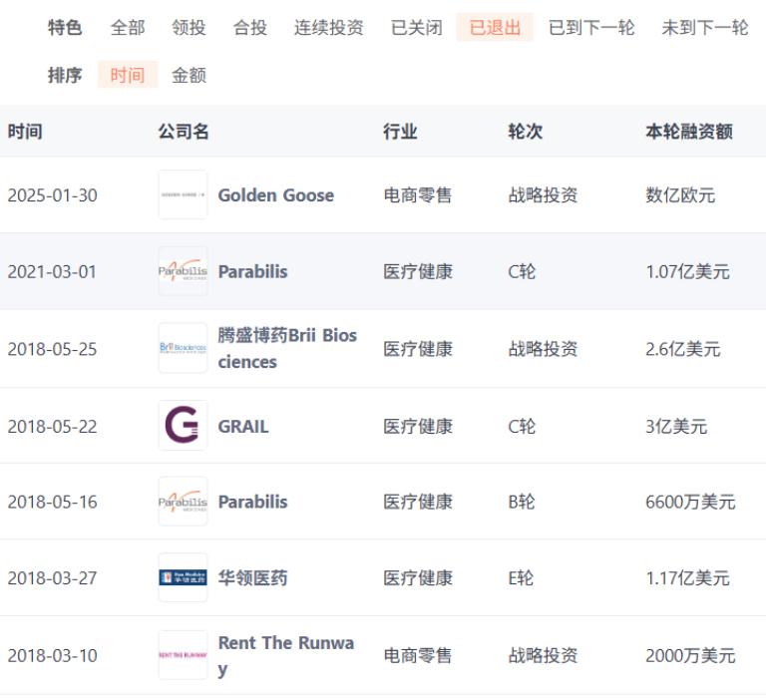Click the 6600万美元 amount

click(x=691, y=502)
